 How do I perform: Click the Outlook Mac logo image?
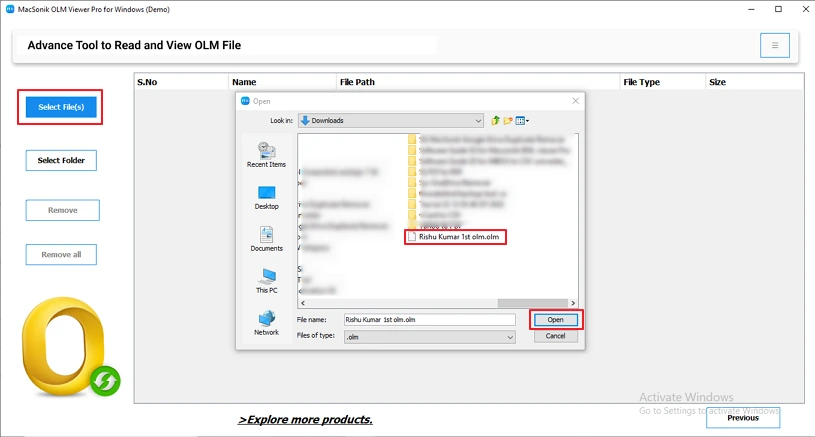coord(71,347)
